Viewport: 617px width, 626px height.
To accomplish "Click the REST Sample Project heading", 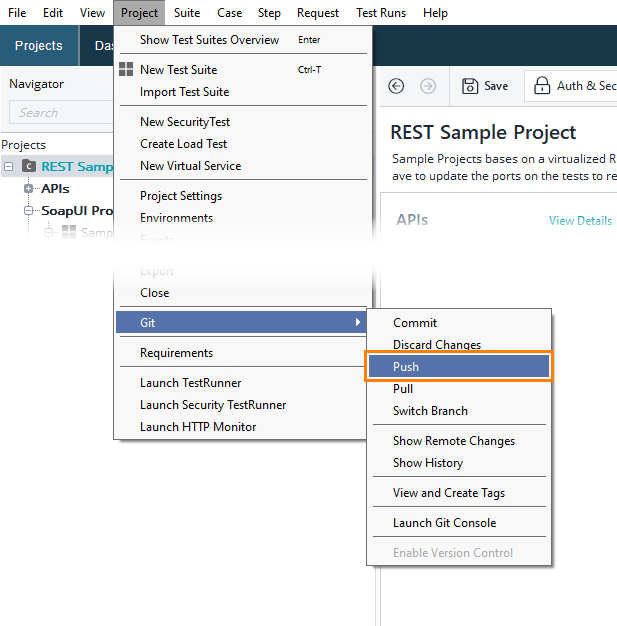I will point(483,133).
